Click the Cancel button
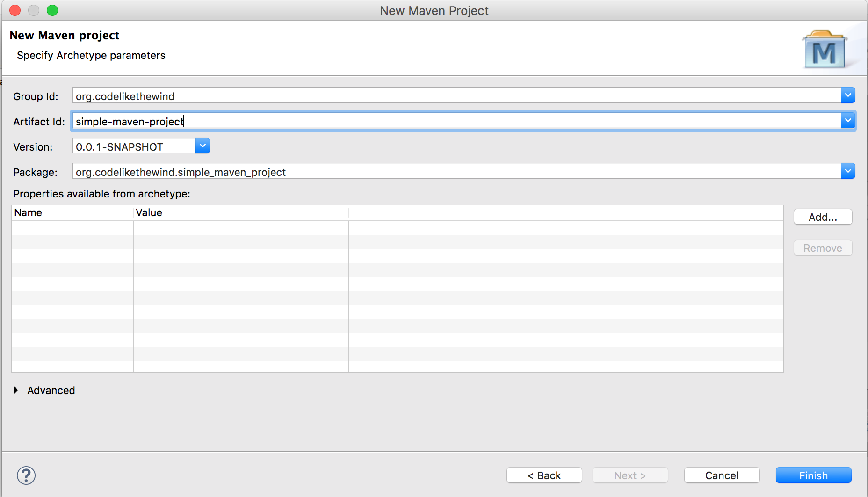Screen dimensions: 868x497 click(722, 475)
